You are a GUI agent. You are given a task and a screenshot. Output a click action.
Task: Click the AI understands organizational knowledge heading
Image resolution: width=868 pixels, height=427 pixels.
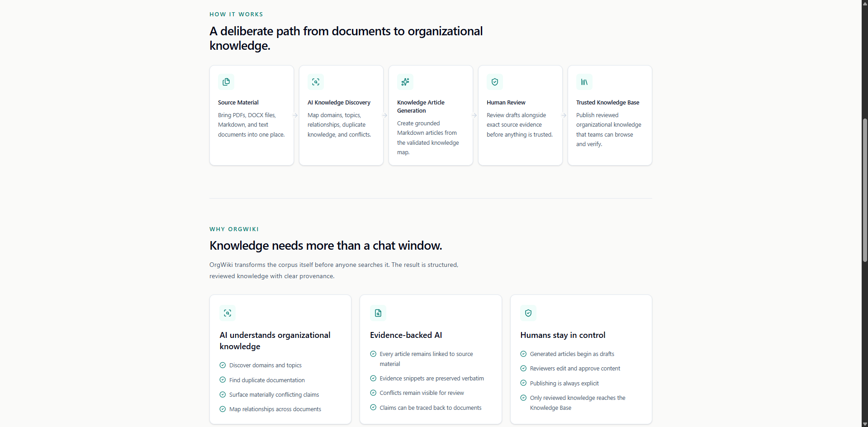(275, 341)
